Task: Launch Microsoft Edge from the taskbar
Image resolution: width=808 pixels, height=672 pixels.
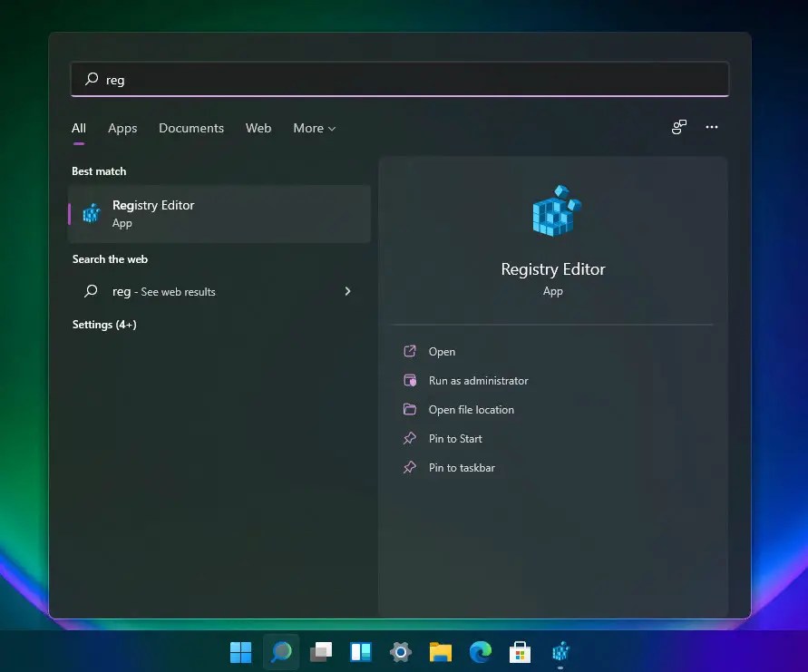Action: pyautogui.click(x=481, y=652)
